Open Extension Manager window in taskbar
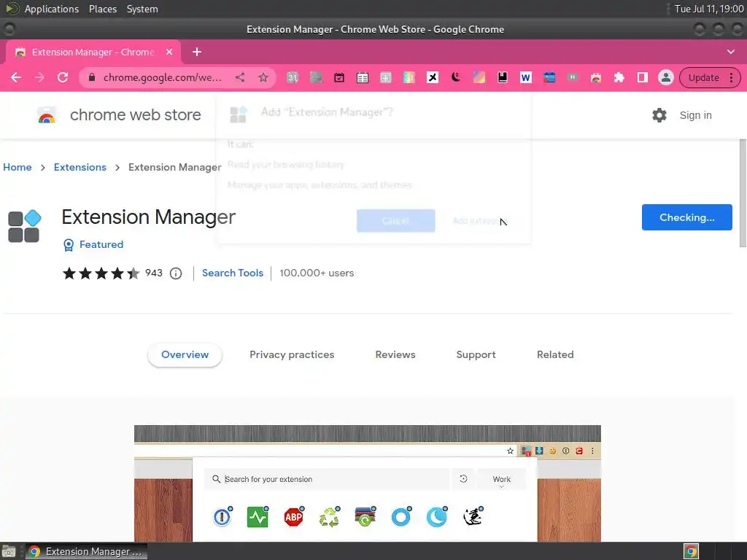 point(87,551)
